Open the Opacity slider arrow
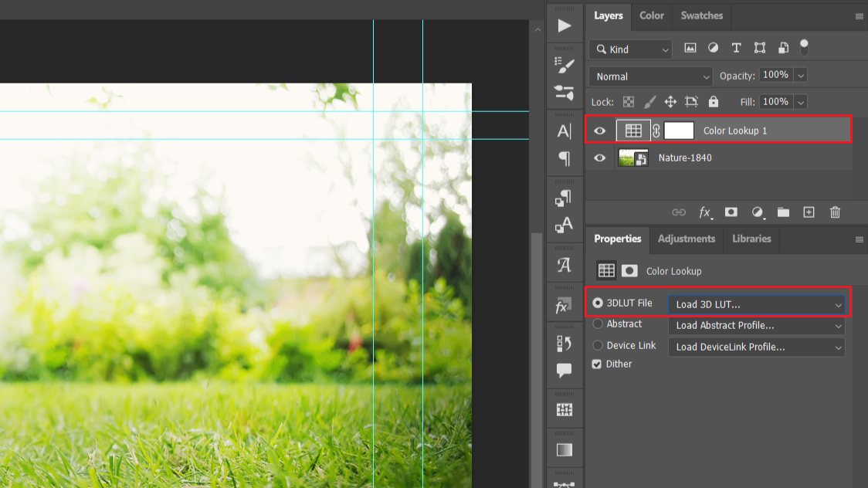Viewport: 868px width, 488px height. point(801,76)
